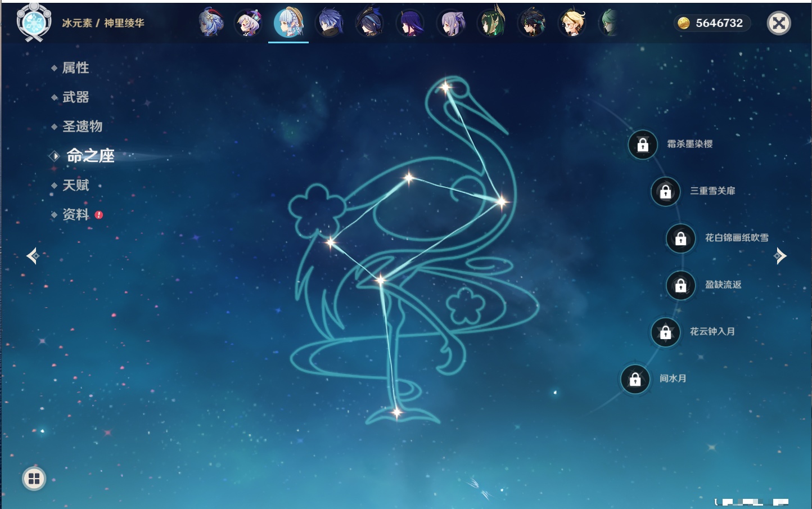
Task: Open the locked 间水月 constellation
Action: [x=635, y=379]
